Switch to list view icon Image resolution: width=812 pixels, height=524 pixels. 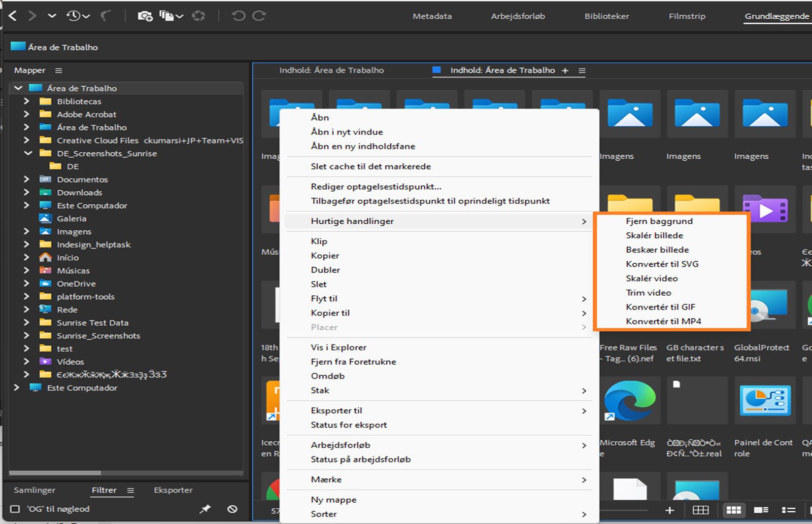(x=788, y=510)
